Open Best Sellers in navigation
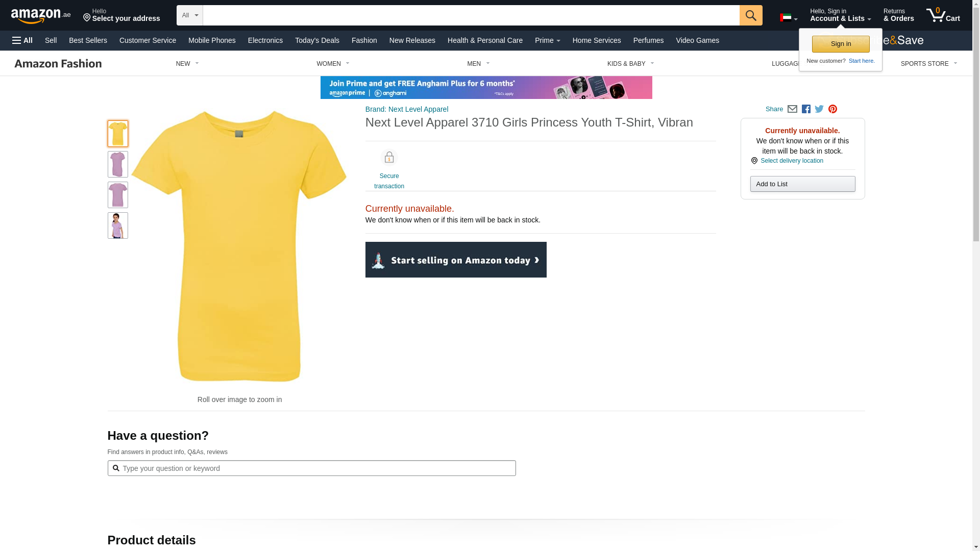This screenshot has height=551, width=980. coord(88,40)
